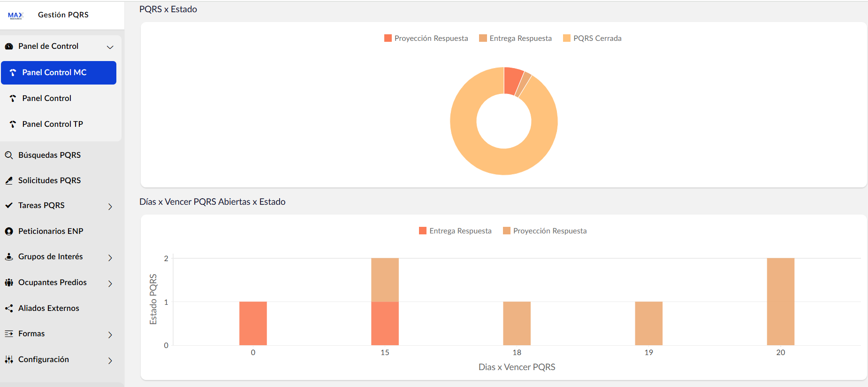
Task: Click the MAX Resource logo
Action: pyautogui.click(x=15, y=15)
